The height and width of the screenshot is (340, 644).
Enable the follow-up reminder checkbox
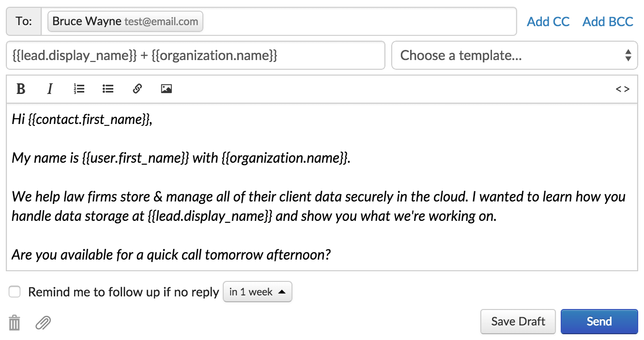(x=15, y=292)
